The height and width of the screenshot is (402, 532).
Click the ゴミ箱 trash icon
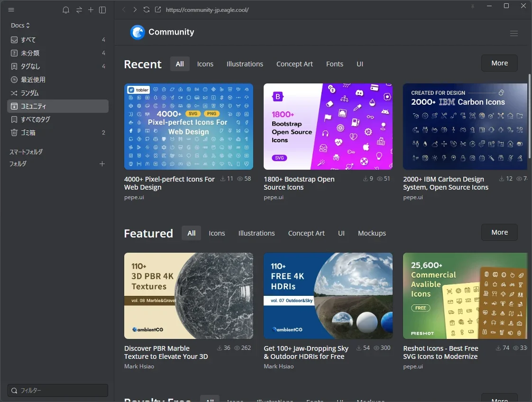pyautogui.click(x=14, y=133)
